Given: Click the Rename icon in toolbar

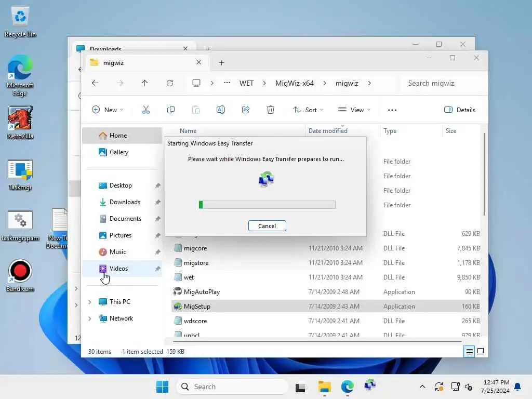Looking at the screenshot, I should pyautogui.click(x=220, y=110).
